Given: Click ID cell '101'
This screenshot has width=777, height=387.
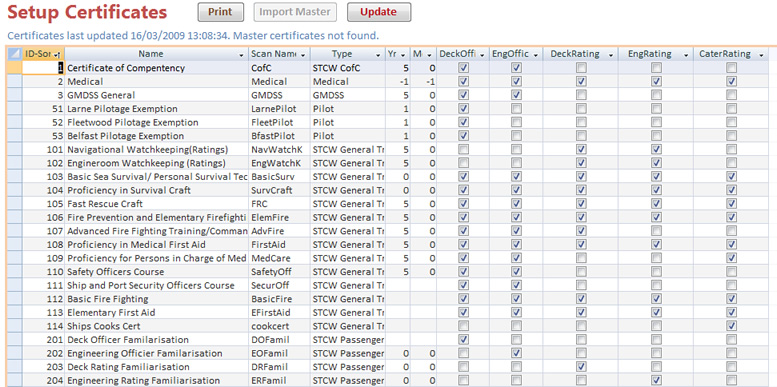Looking at the screenshot, I should [44, 149].
